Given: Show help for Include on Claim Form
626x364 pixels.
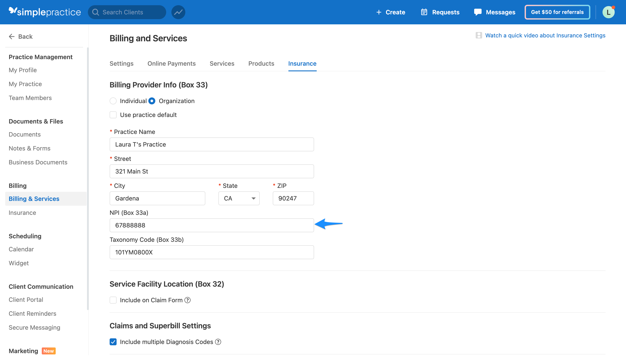Looking at the screenshot, I should (187, 300).
